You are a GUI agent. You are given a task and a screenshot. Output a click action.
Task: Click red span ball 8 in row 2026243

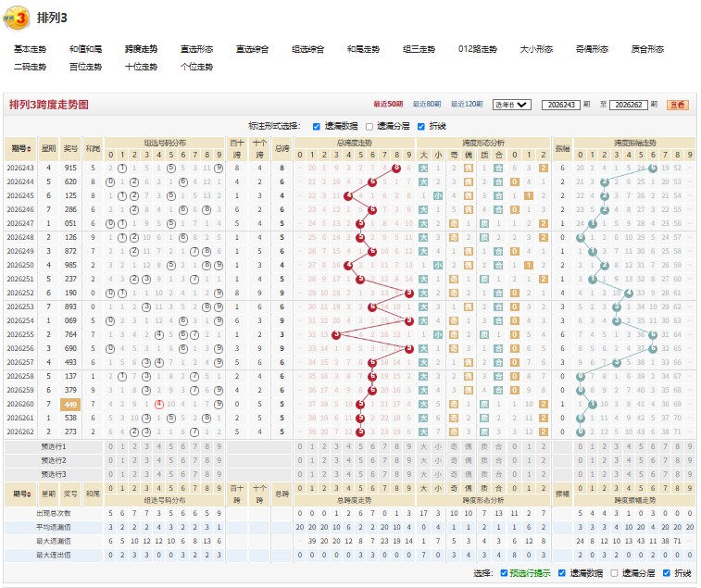395,169
